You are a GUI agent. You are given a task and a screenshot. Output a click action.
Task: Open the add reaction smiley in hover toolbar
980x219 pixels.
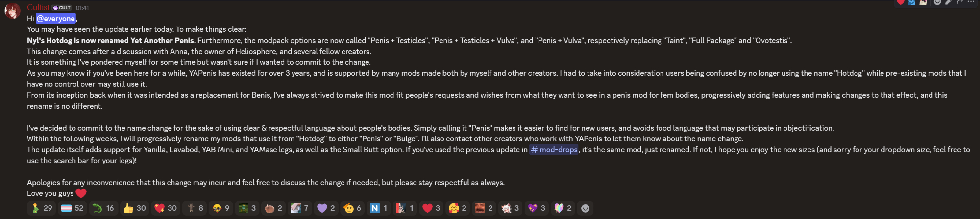pyautogui.click(x=937, y=2)
